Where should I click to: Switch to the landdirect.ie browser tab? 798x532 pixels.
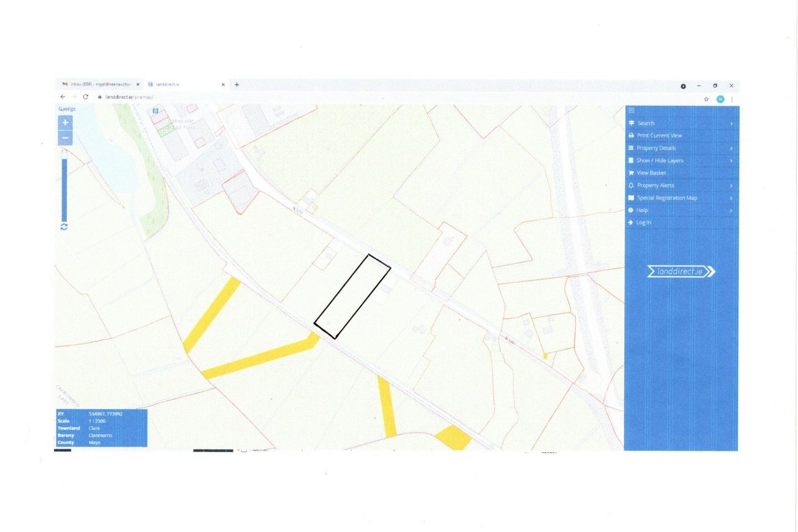(x=167, y=84)
